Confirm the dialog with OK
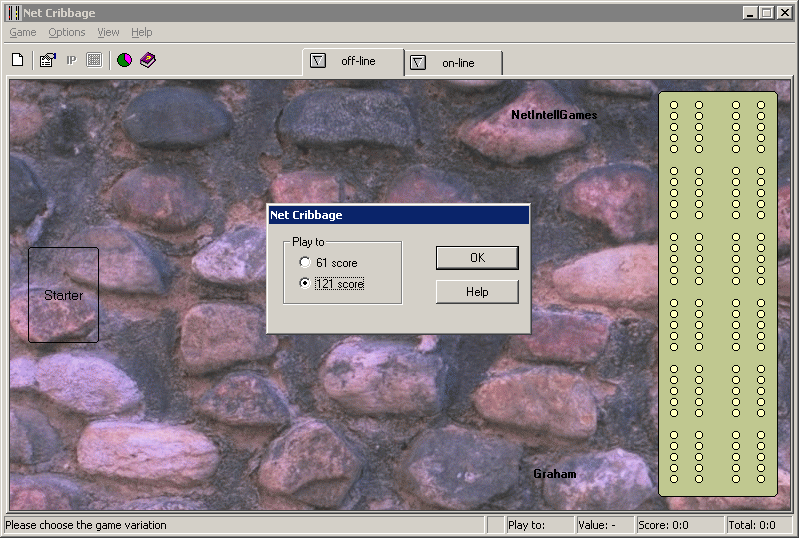Image resolution: width=799 pixels, height=538 pixels. point(477,258)
